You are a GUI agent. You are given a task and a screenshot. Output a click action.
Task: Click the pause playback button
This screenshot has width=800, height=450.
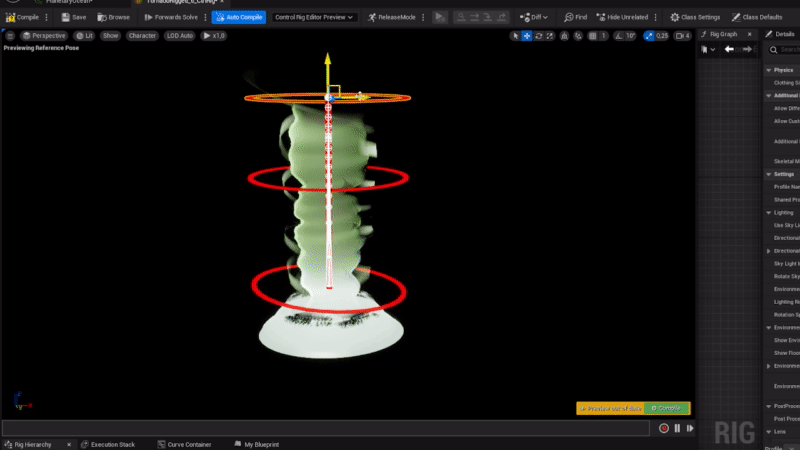[677, 429]
